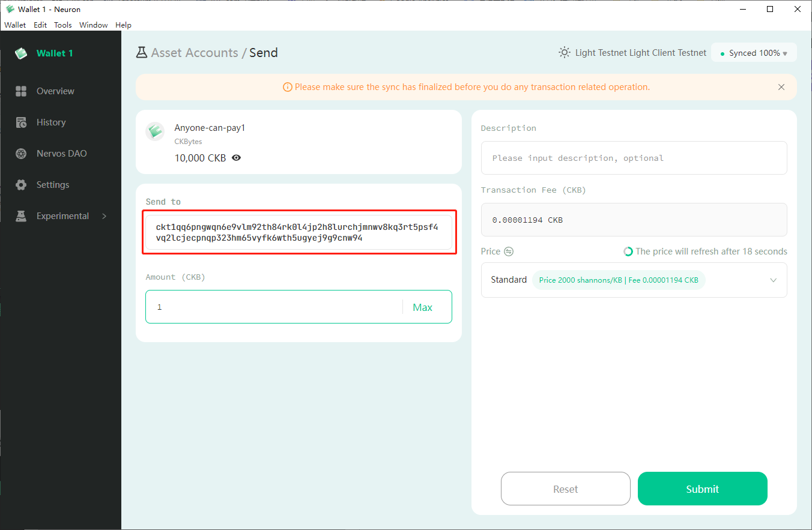Open the Tools menu
The image size is (812, 530).
click(63, 25)
